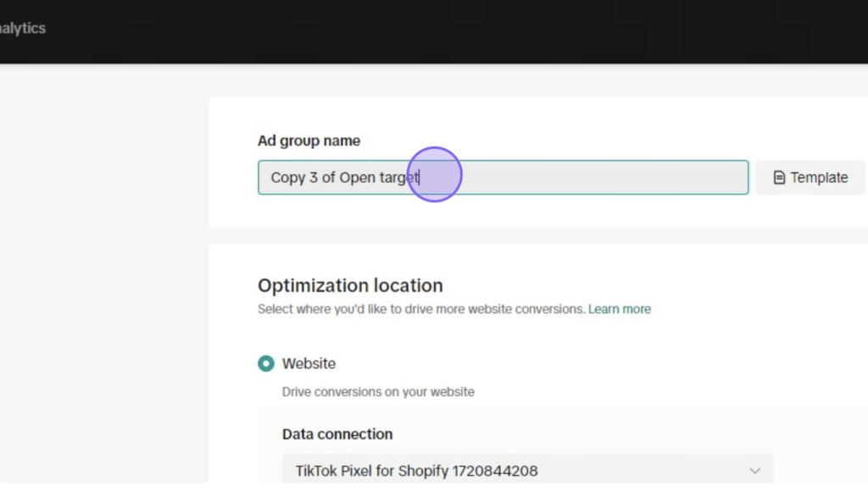
Task: Open the TikTok Pixel for Shopify dropdown
Action: click(x=527, y=471)
